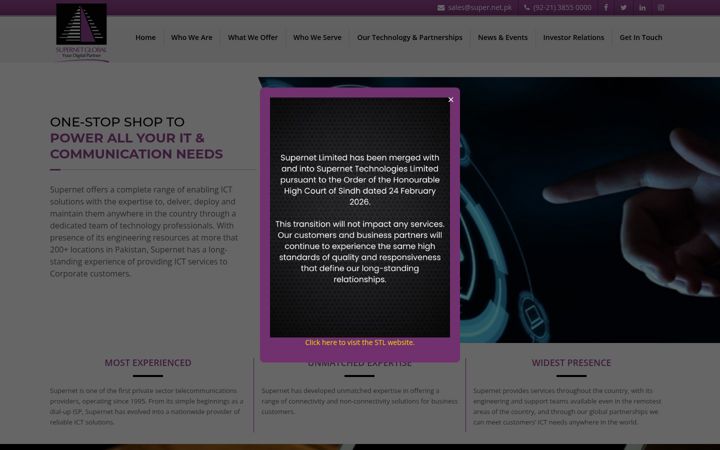Close the merger notice popup
Screen dimensions: 720x450
[450, 100]
